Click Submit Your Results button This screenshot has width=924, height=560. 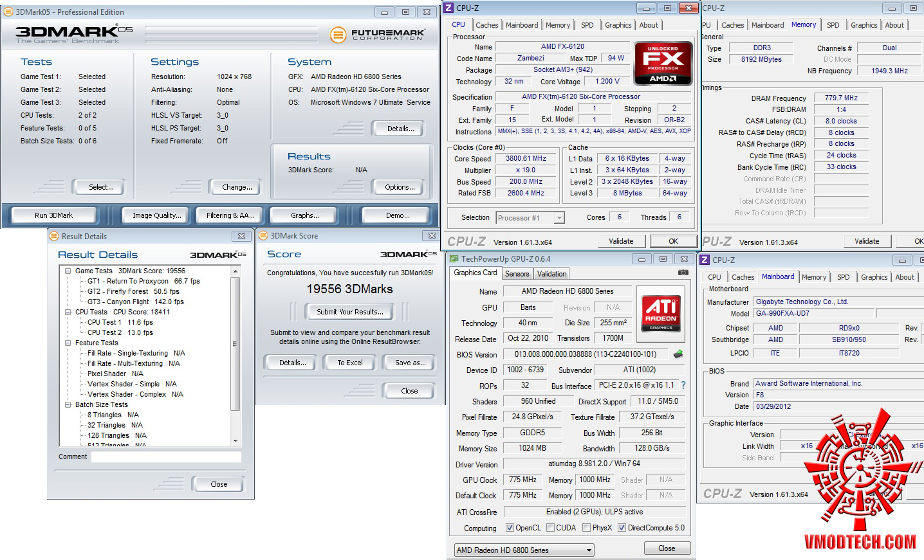click(x=350, y=312)
